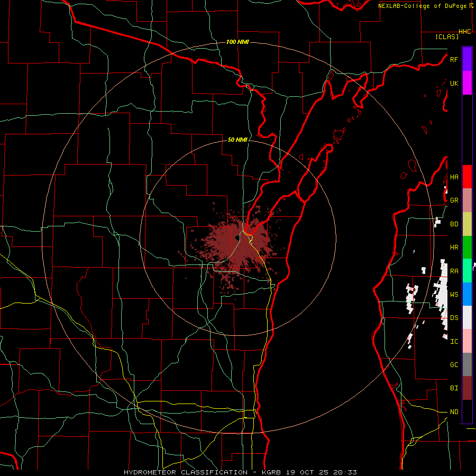
Task: Click the HA red legend swatch
Action: pyautogui.click(x=467, y=177)
